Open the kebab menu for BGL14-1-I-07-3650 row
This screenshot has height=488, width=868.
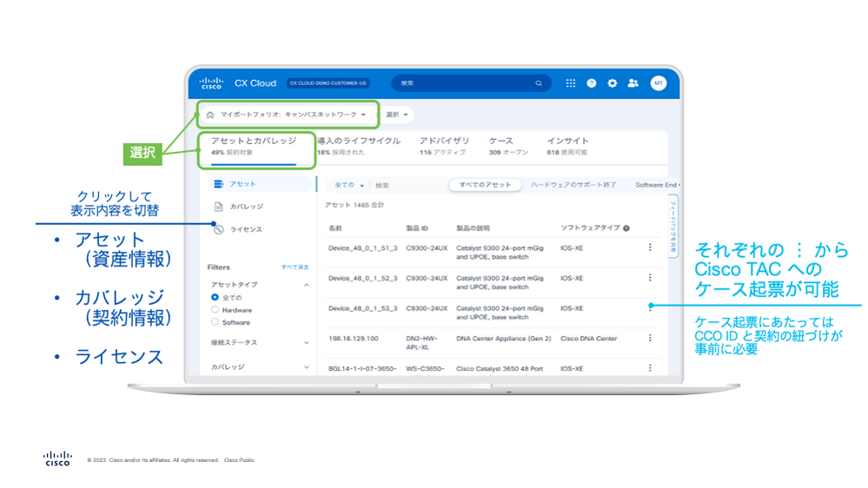(650, 368)
